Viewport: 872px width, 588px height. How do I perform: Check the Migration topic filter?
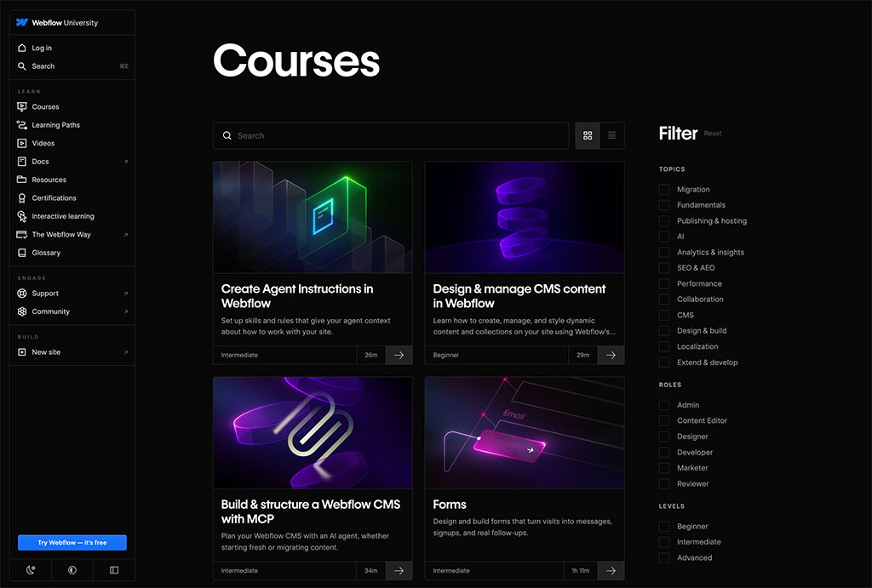coord(664,190)
